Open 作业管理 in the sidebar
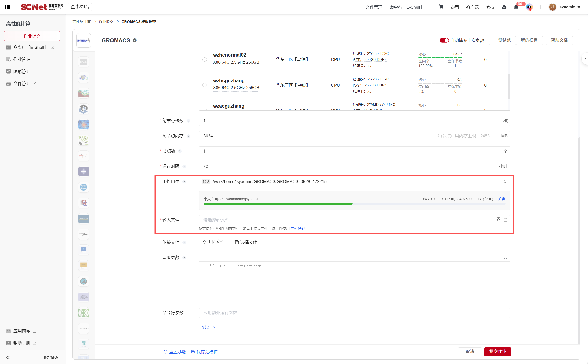 (x=22, y=59)
